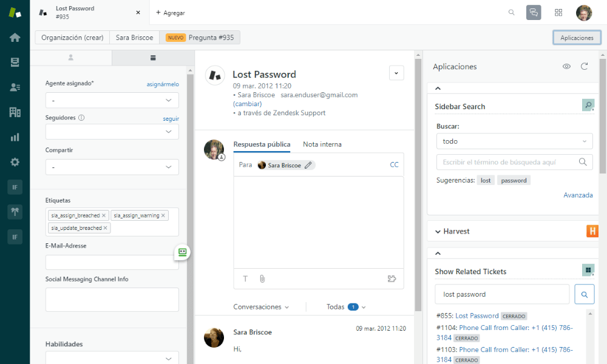Open the conversations chat icon in top bar
Screen dimensions: 607x364
coord(534,12)
